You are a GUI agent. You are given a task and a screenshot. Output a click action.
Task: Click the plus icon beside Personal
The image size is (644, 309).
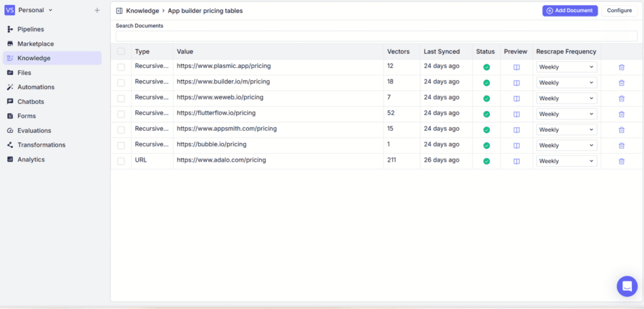(x=97, y=11)
